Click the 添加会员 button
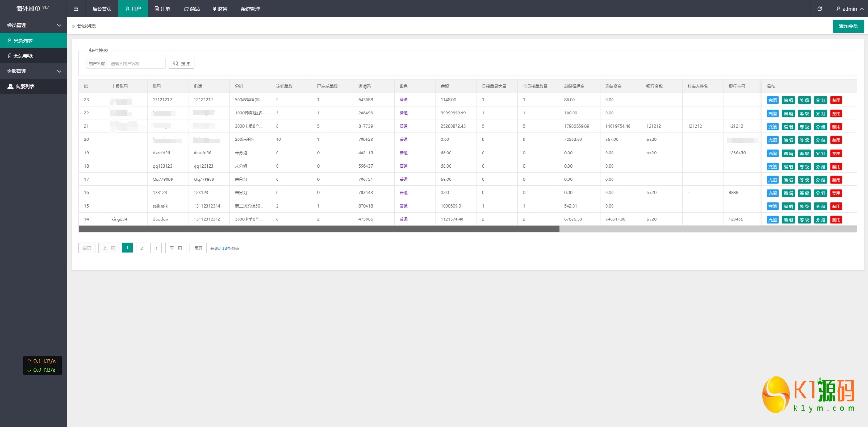The image size is (868, 427). (x=848, y=26)
